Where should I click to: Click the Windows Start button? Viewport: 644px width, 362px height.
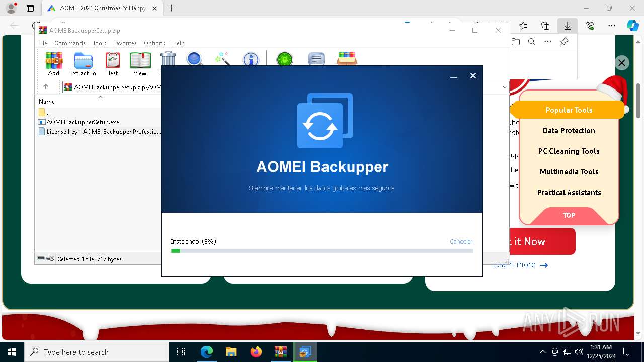12,352
